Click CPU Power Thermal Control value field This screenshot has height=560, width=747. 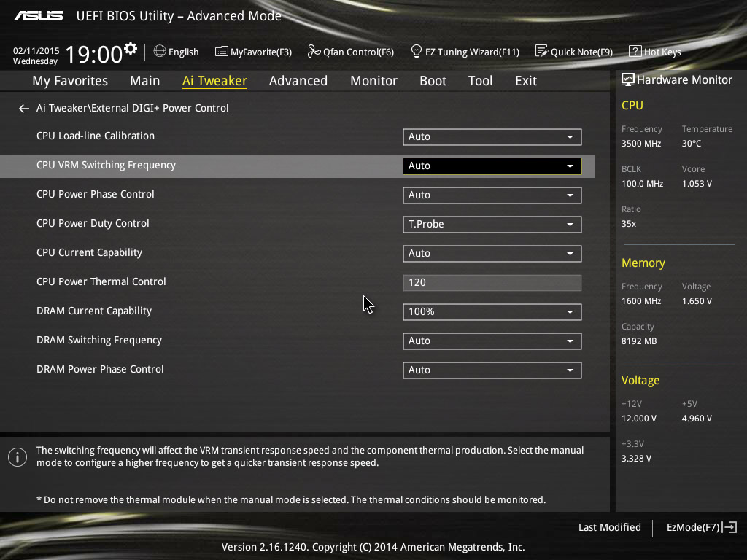click(492, 282)
